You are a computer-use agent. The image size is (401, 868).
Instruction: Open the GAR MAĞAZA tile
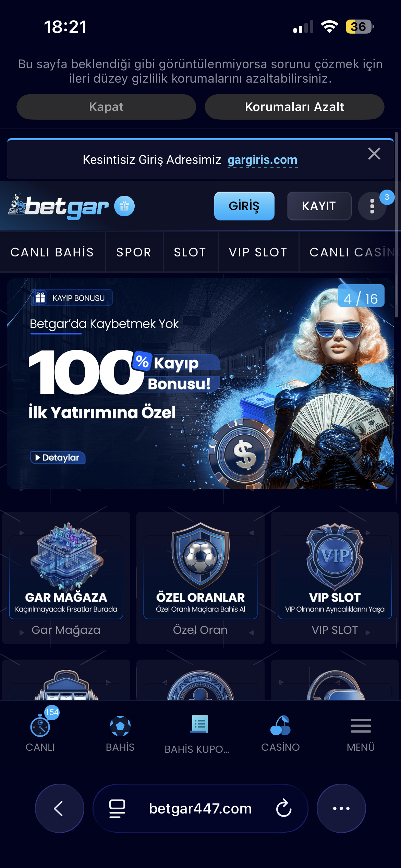pyautogui.click(x=66, y=578)
